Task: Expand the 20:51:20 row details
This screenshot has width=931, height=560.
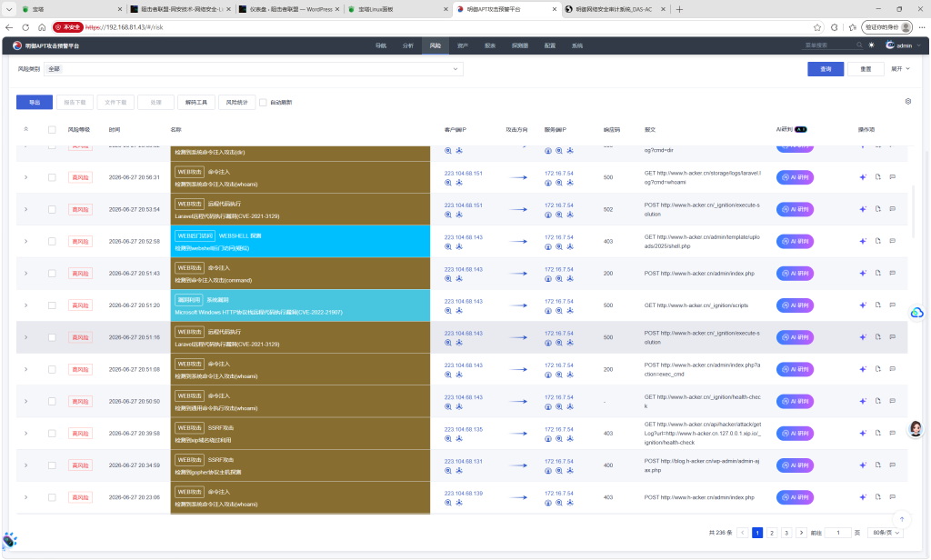Action: coord(26,305)
